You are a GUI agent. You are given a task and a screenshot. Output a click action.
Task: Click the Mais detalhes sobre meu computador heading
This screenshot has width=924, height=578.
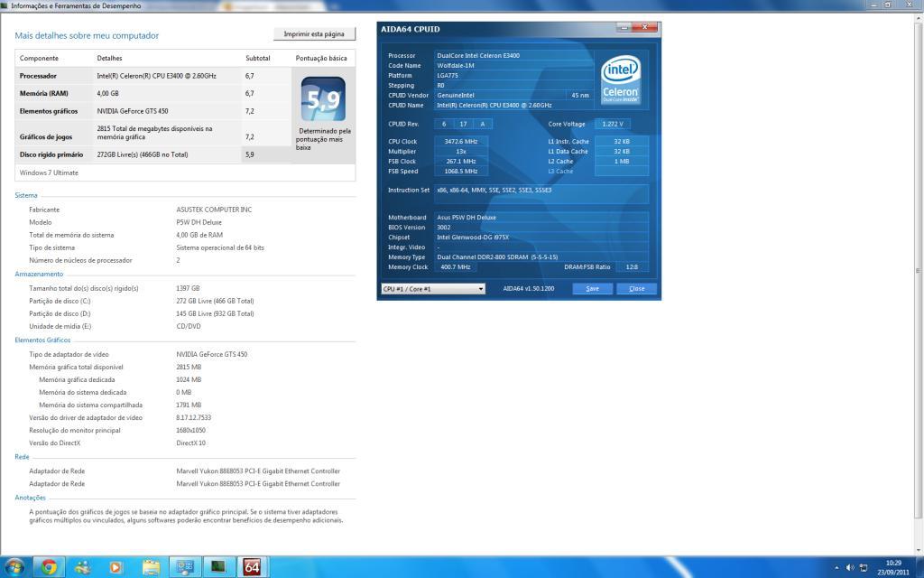click(87, 35)
